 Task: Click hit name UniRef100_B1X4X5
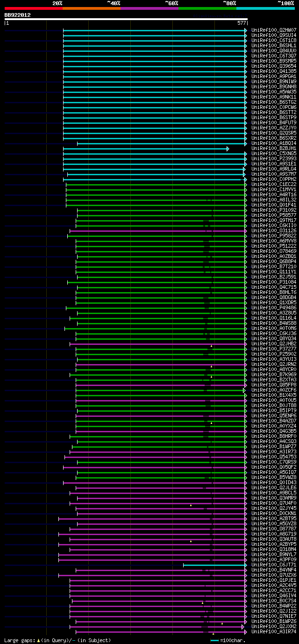pyautogui.click(x=274, y=395)
